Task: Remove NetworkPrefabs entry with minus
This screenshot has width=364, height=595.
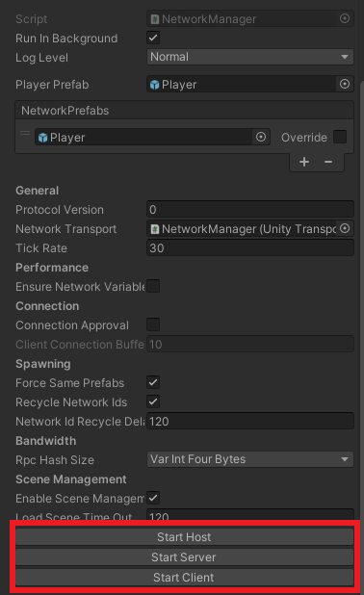Action: [328, 162]
